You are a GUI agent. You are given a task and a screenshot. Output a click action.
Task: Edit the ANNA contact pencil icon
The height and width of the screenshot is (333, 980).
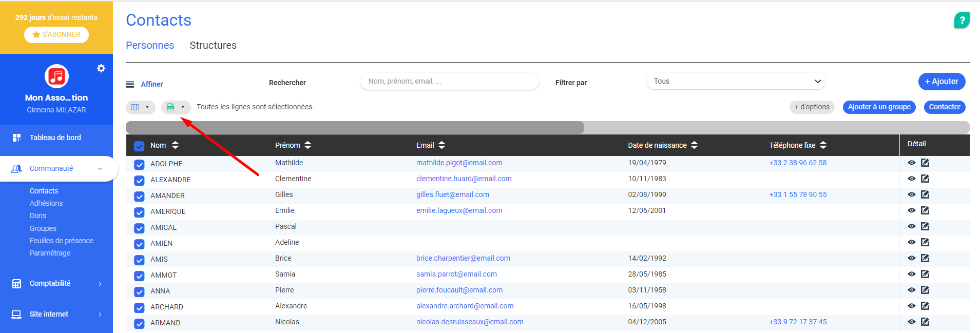click(925, 290)
